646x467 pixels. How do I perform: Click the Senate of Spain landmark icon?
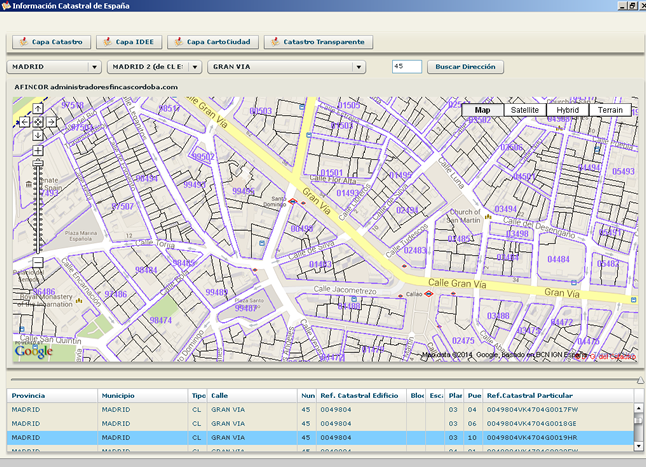(29, 184)
